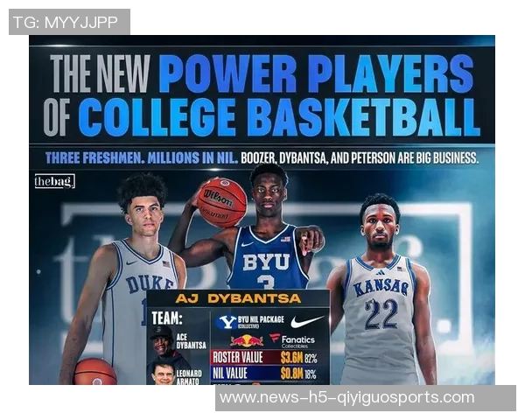
Task: Click the NIL Value $0.8M row
Action: coord(265,373)
